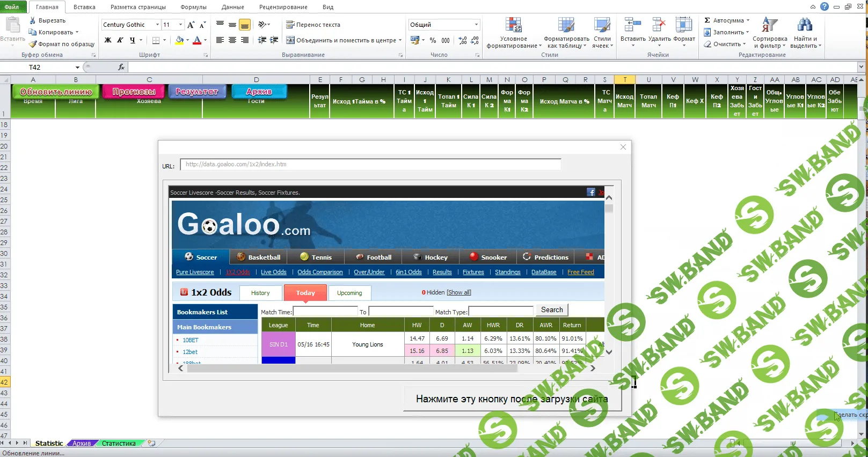Click the Merge and Center icon
Image resolution: width=868 pixels, height=457 pixels.
(x=290, y=40)
